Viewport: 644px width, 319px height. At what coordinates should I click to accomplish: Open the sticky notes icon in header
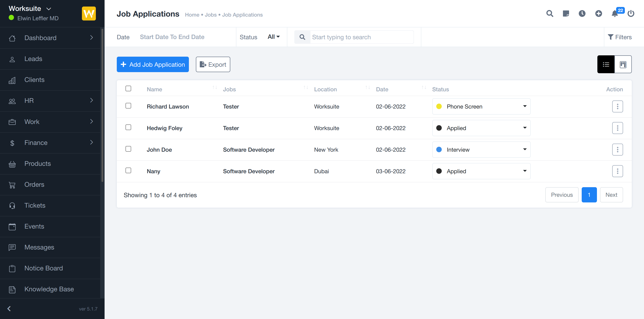click(566, 14)
